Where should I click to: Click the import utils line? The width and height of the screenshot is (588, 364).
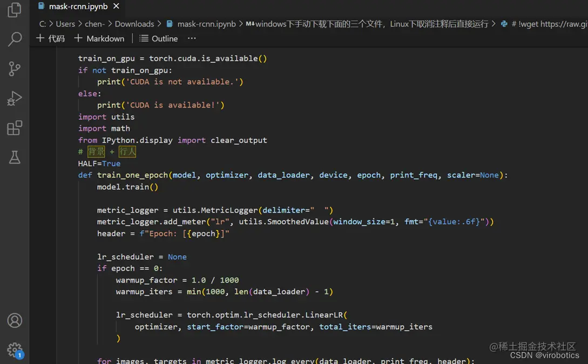[x=106, y=117]
